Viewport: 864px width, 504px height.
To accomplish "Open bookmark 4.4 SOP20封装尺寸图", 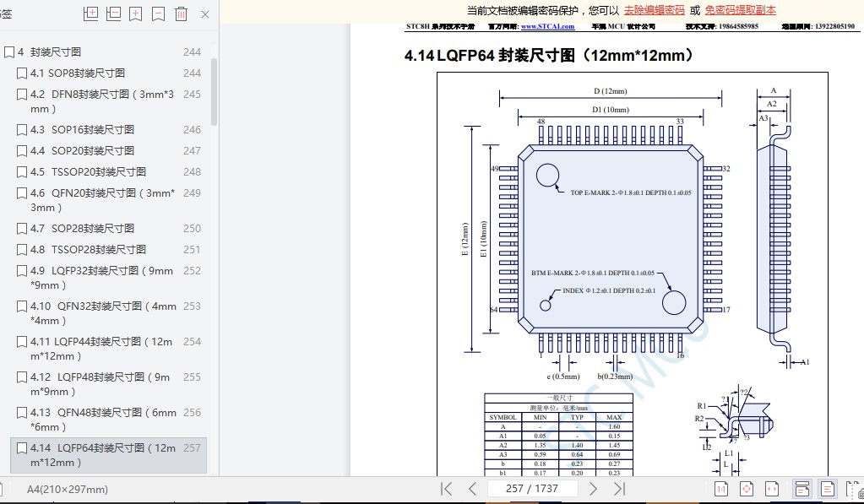I will tap(82, 150).
